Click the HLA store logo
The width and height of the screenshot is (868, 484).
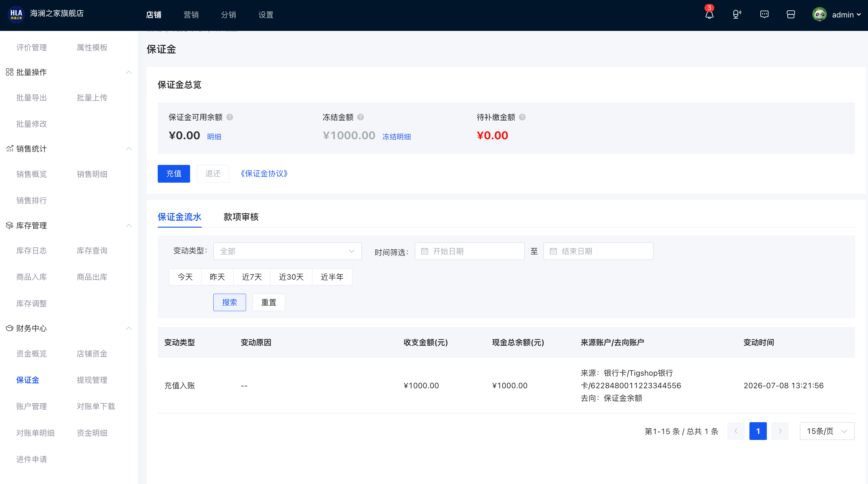pos(16,14)
